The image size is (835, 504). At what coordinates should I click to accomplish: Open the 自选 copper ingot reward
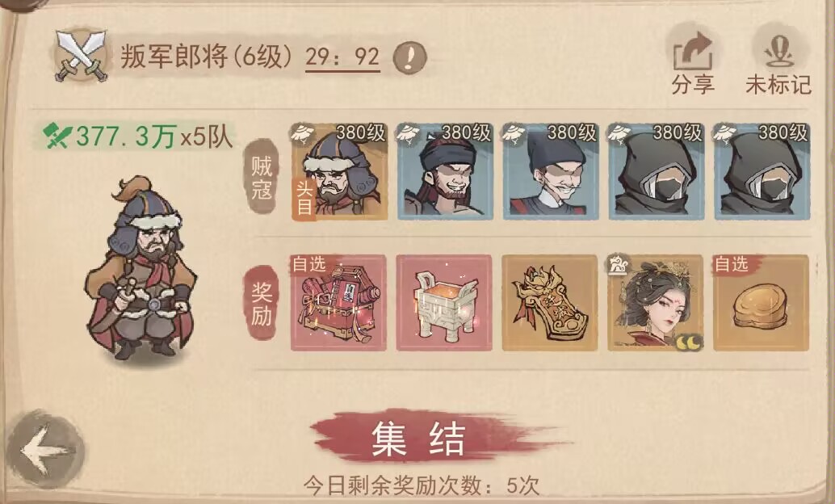tap(761, 303)
